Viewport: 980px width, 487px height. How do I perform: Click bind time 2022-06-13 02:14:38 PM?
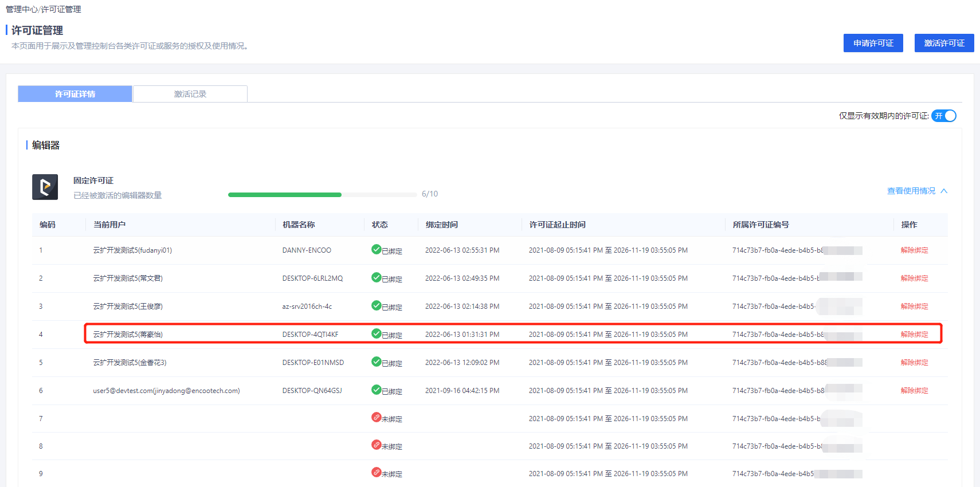(x=462, y=307)
